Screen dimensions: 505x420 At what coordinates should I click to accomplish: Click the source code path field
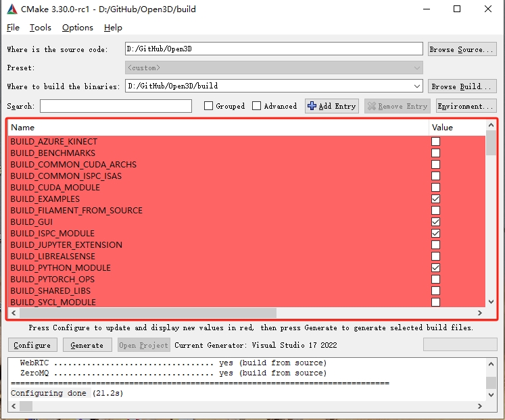274,49
